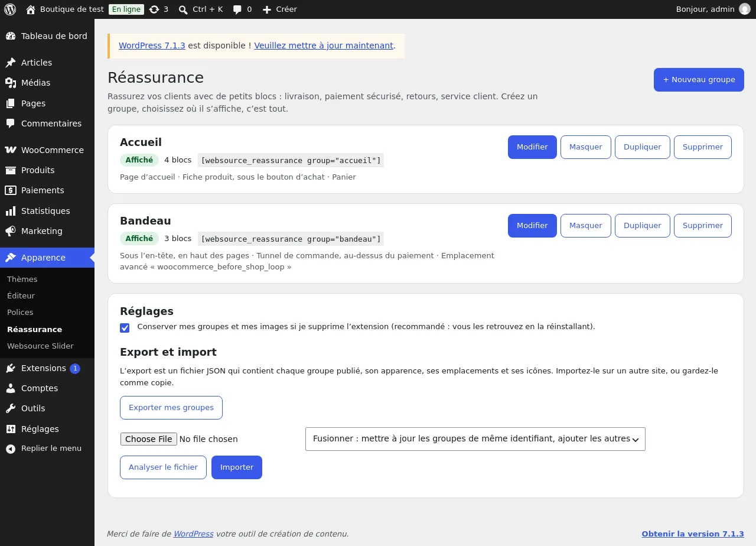Screen dimensions: 756x546
Task: Click the comments bubble icon in top bar
Action: point(237,9)
